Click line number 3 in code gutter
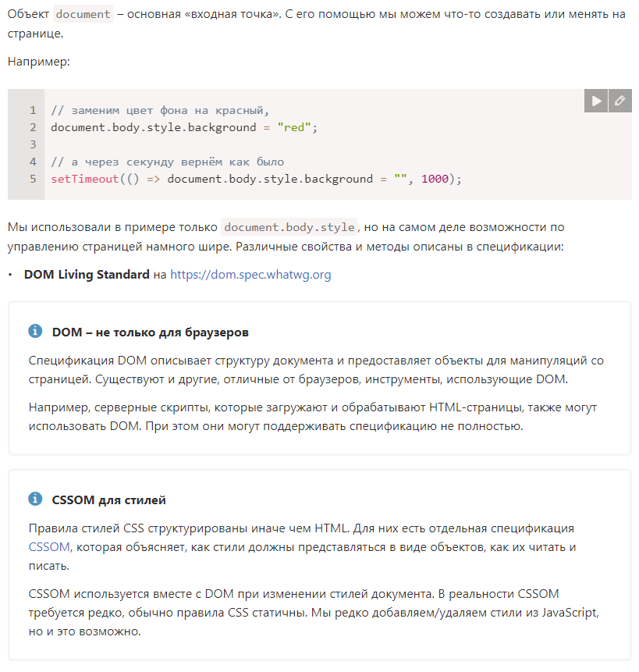This screenshot has height=672, width=639. [x=33, y=145]
